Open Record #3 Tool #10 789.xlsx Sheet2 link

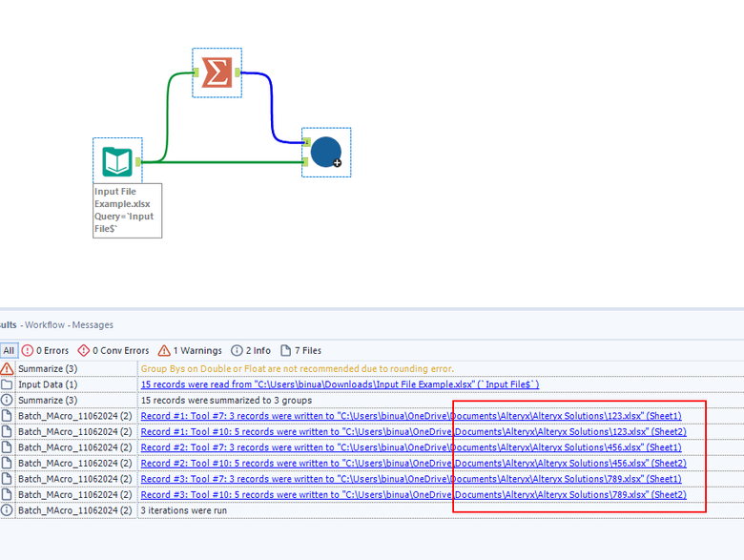point(413,494)
